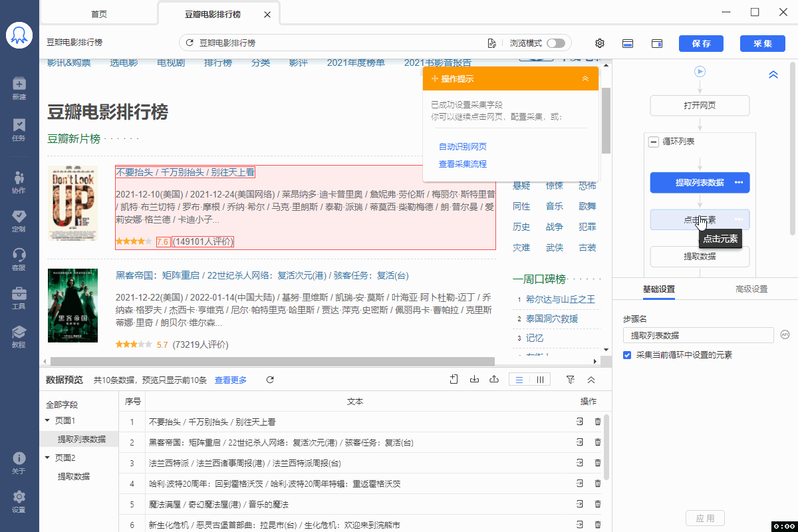Click the 查看采集流程 link
The image size is (798, 532).
coord(463,164)
